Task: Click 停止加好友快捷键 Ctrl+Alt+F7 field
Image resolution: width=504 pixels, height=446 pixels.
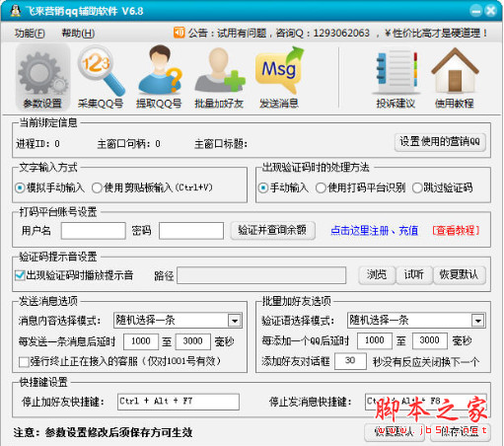Action: point(179,402)
